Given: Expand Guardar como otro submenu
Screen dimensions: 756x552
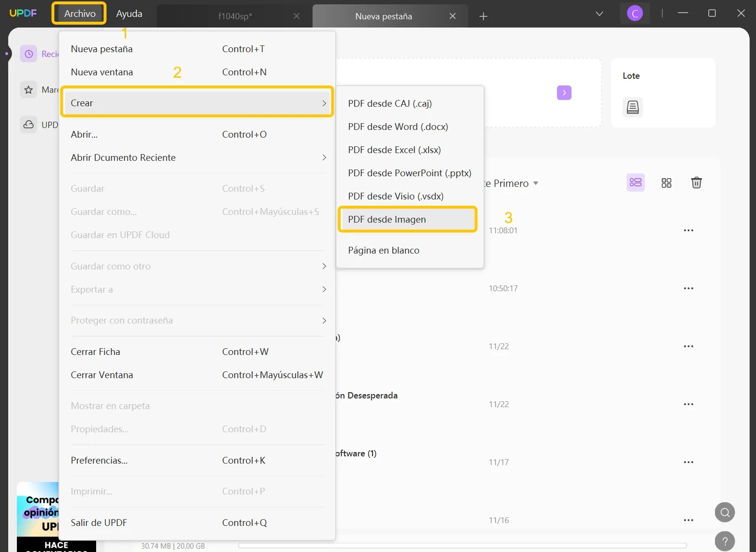Looking at the screenshot, I should 197,266.
